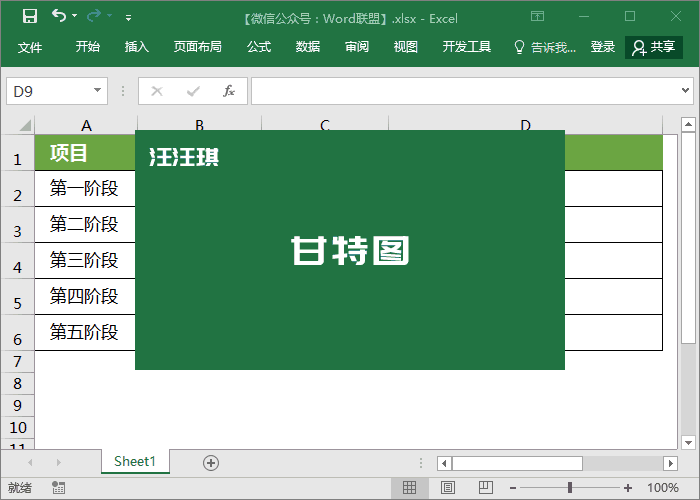Click the vertical scrollbar down arrow
Image resolution: width=700 pixels, height=500 pixels.
(688, 443)
